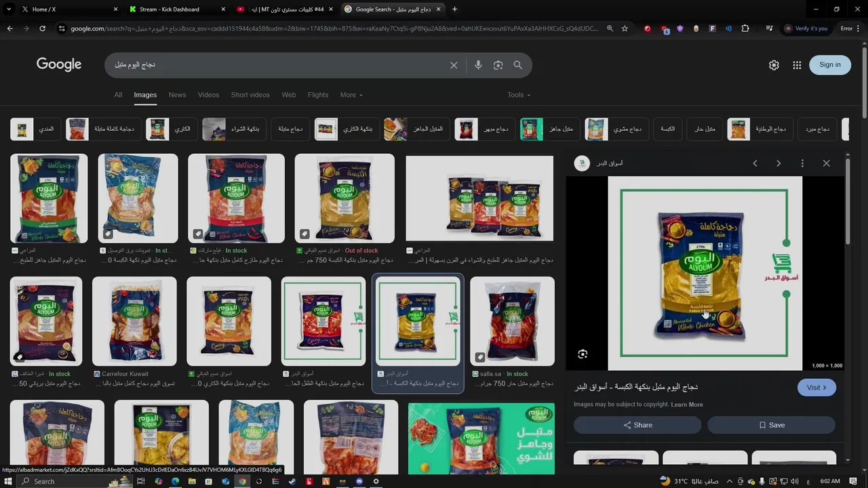Viewport: 868px width, 488px height.
Task: Expand the More search filter dropdown
Action: (351, 95)
